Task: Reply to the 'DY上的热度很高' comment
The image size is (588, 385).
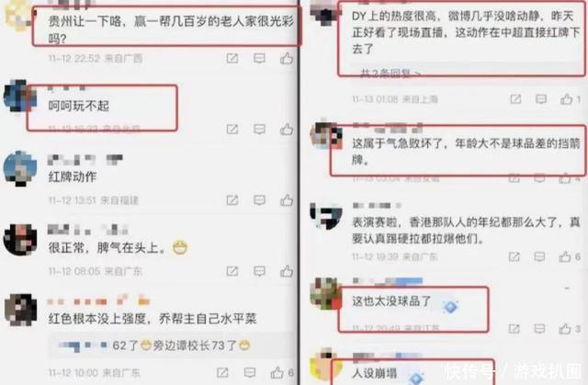Action: pos(541,99)
